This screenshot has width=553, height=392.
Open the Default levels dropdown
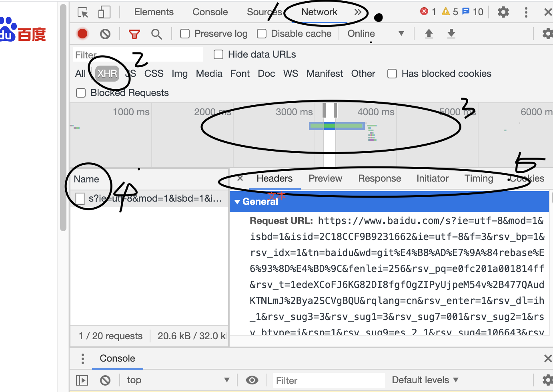click(425, 380)
